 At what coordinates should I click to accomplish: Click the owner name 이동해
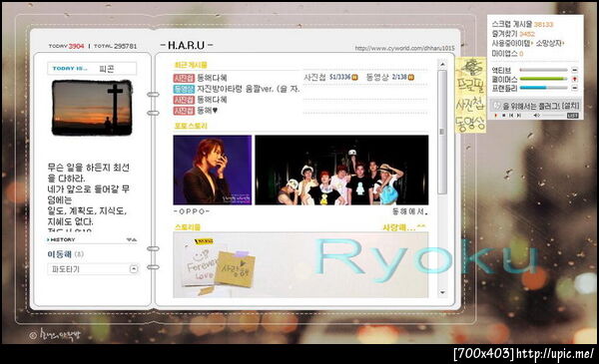(60, 254)
